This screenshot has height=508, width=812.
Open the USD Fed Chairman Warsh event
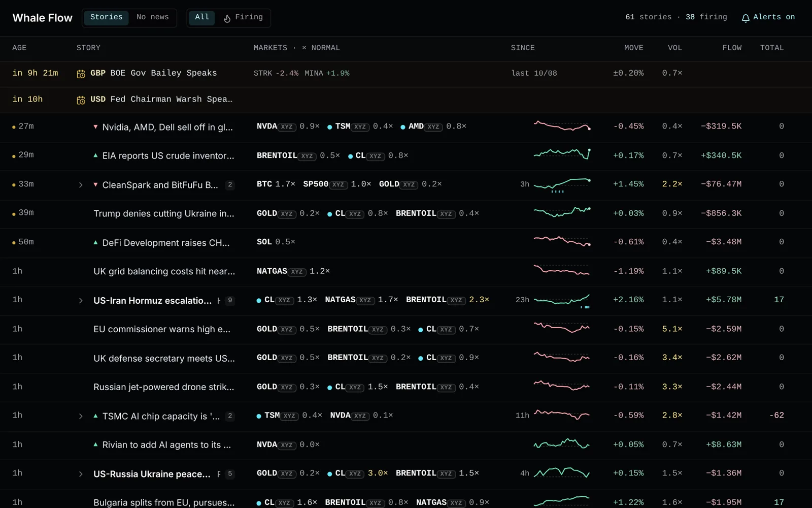[x=406, y=100]
